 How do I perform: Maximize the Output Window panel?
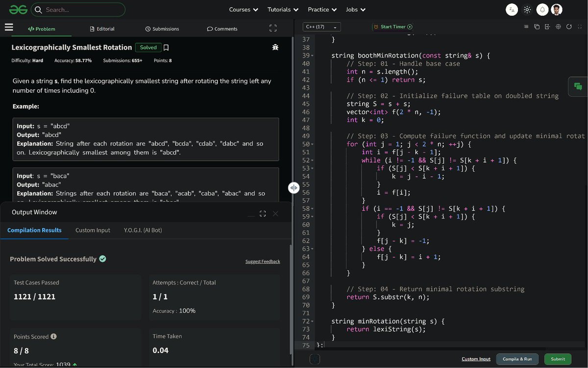pos(263,213)
